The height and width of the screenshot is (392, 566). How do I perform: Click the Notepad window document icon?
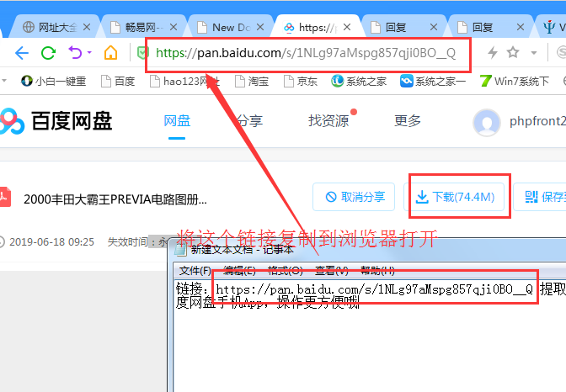[180, 249]
